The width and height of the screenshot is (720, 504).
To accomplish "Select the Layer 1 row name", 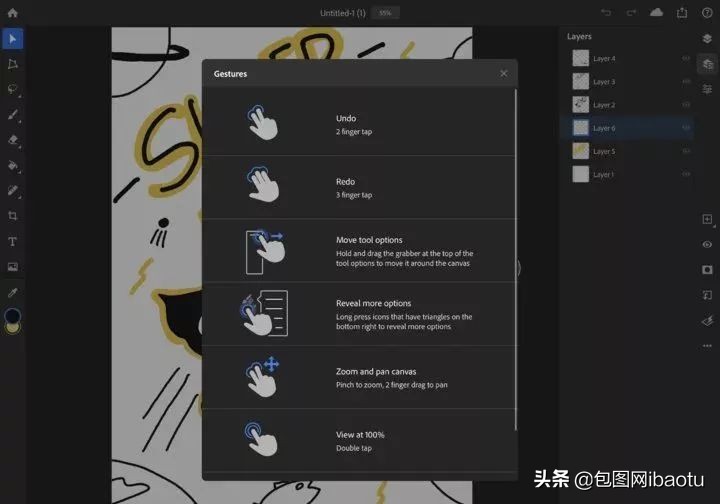I will tap(603, 174).
